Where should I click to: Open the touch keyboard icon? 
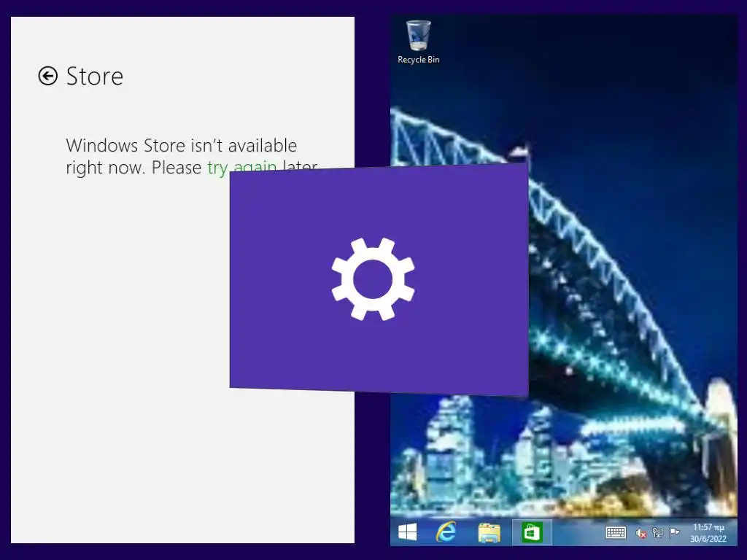pos(616,532)
